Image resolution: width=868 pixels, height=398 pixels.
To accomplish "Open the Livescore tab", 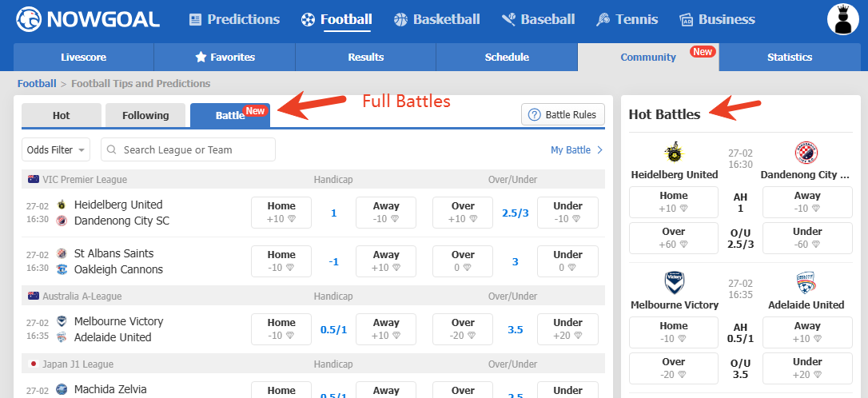I will point(83,58).
